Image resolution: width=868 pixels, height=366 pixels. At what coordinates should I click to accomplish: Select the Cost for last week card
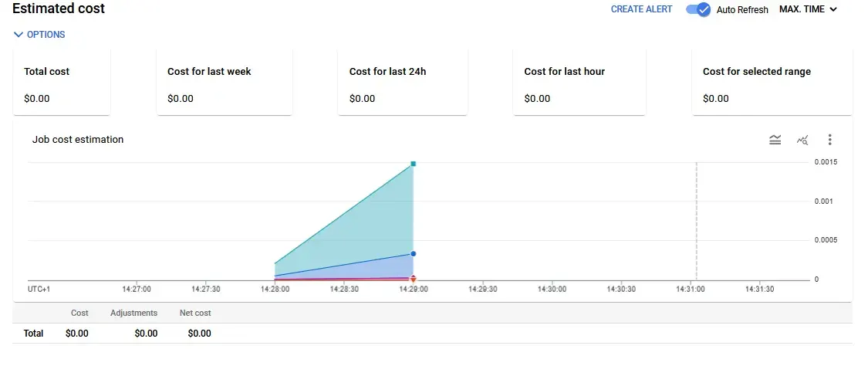[225, 82]
